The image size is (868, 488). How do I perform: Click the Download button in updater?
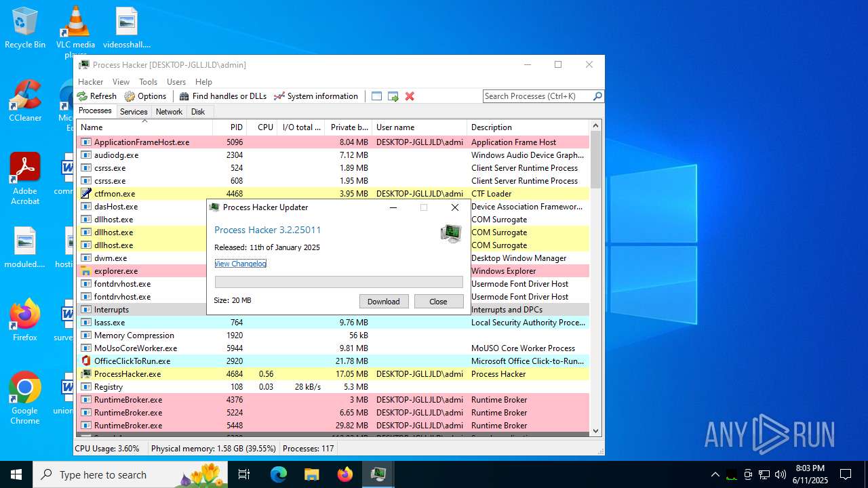click(x=384, y=302)
